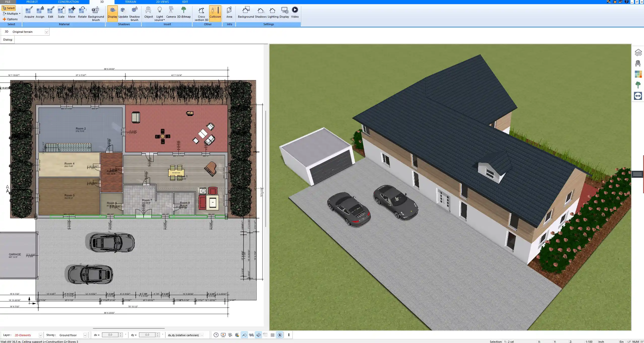Toggle the highlighted floor plane button in bottom toolbar
Viewport: 644px width, 343px height.
pos(258,335)
